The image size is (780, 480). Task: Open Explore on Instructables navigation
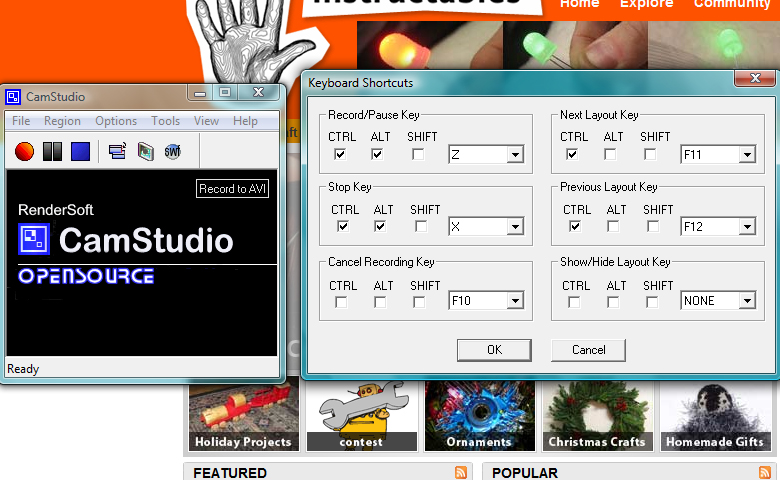pyautogui.click(x=646, y=4)
